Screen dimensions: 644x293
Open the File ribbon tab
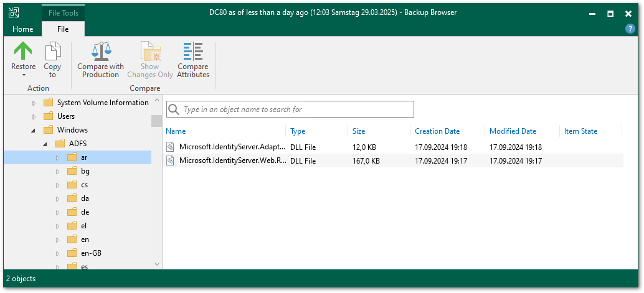pyautogui.click(x=62, y=29)
